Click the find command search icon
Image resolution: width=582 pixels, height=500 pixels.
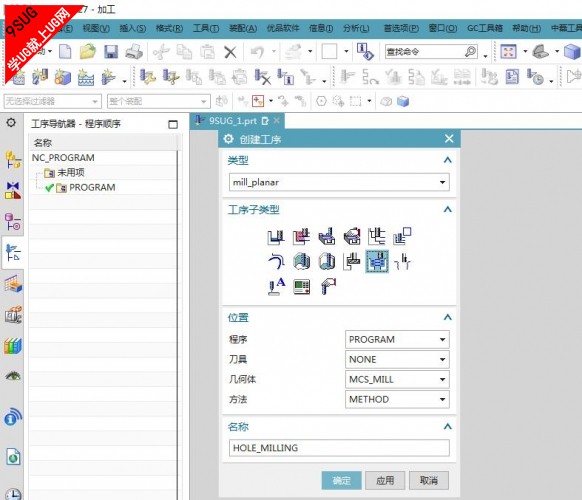pyautogui.click(x=470, y=52)
